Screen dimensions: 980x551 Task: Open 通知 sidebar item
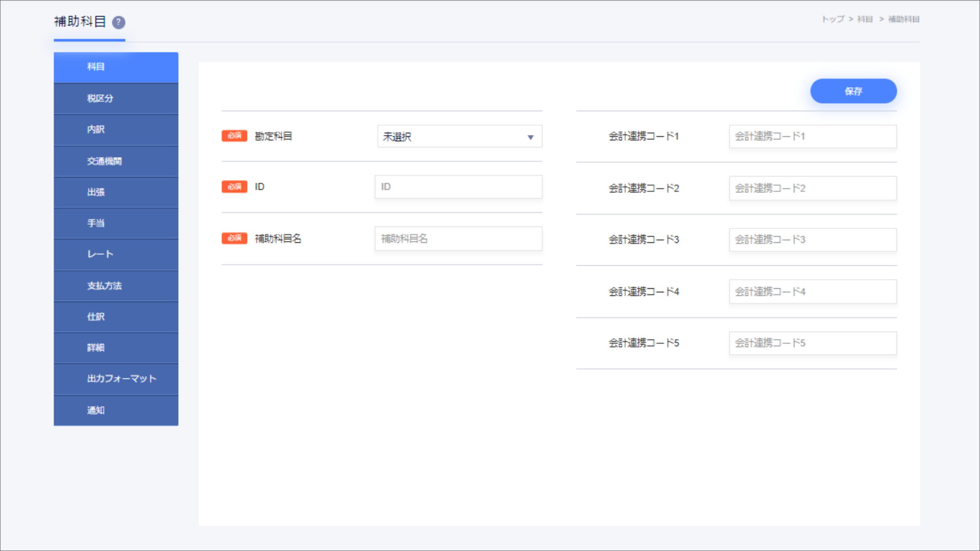pyautogui.click(x=116, y=410)
